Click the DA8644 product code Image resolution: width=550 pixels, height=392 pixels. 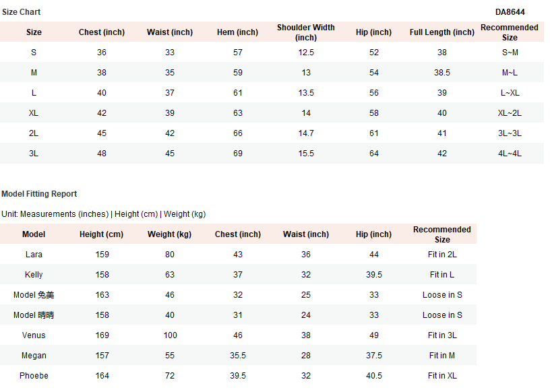(510, 12)
